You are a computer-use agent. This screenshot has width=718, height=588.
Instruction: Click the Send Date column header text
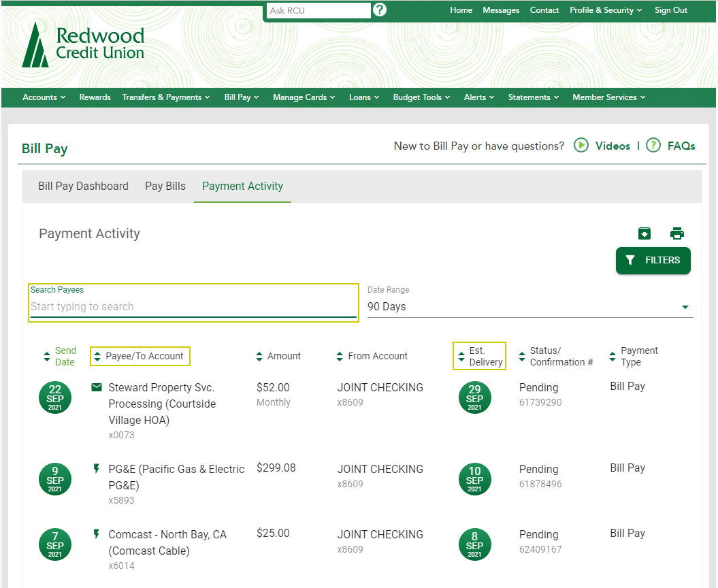[x=65, y=357]
